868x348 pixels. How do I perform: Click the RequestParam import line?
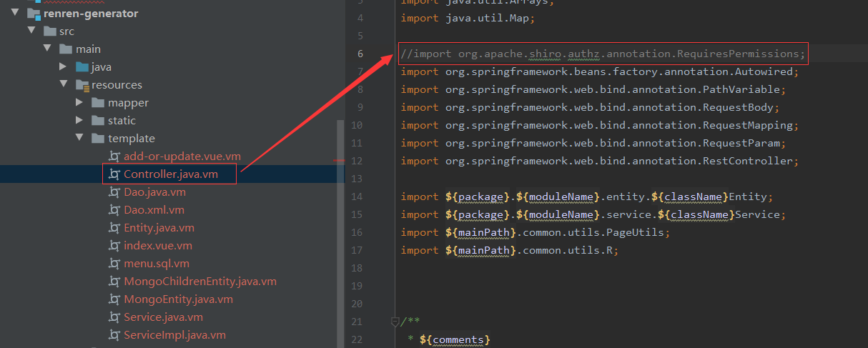(593, 143)
